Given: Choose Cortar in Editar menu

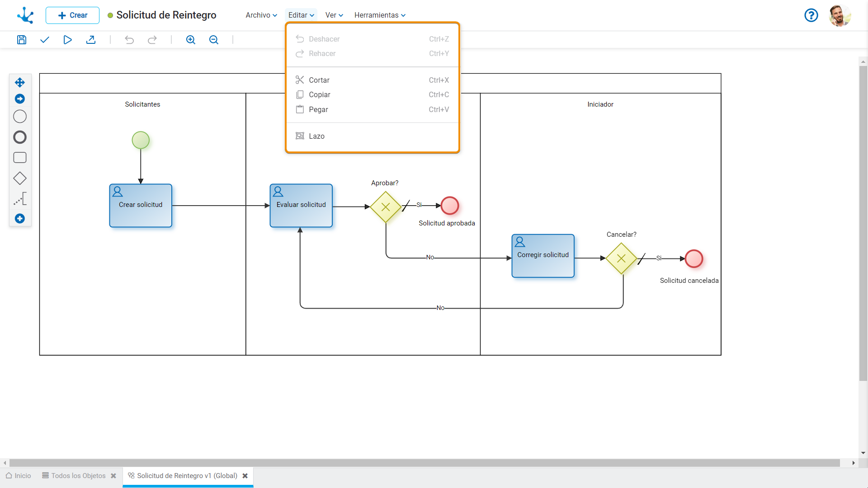Looking at the screenshot, I should (x=373, y=80).
